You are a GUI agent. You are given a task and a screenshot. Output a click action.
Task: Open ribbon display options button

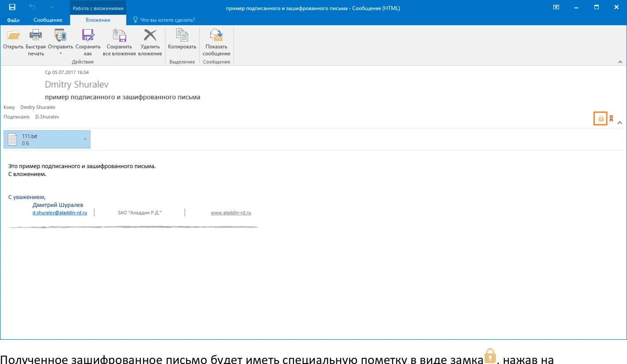556,8
